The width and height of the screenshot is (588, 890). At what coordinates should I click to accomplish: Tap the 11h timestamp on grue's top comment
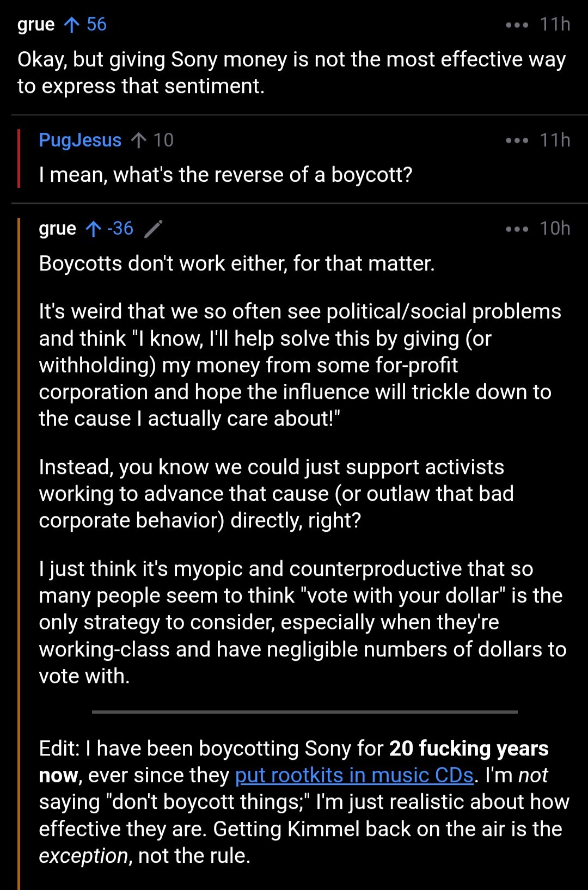coord(555,24)
